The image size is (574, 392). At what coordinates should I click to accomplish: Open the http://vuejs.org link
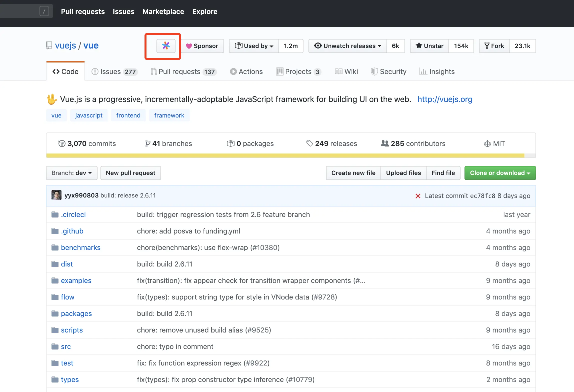click(x=445, y=99)
